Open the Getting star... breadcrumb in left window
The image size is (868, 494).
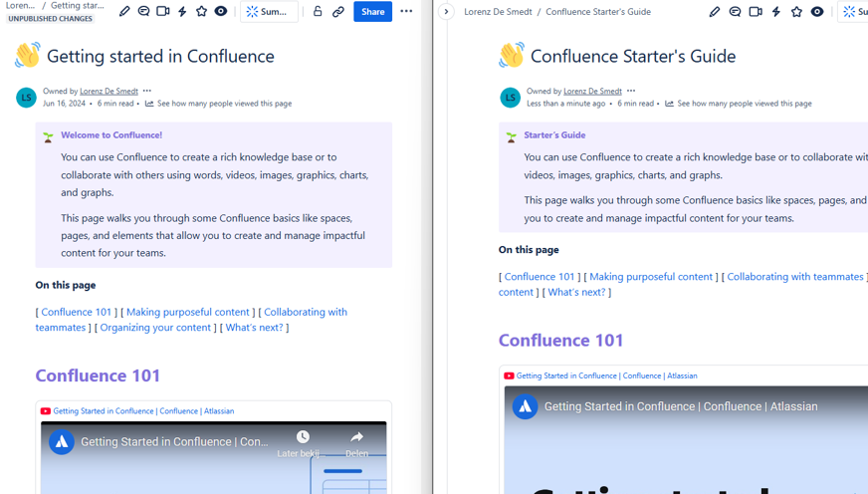click(77, 6)
